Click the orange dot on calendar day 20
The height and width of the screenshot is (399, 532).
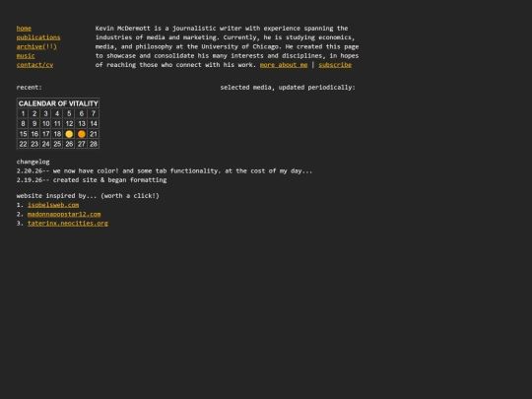coord(82,134)
